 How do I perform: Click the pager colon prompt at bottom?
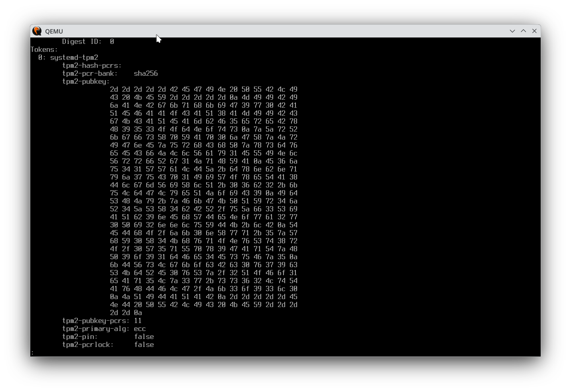[32, 353]
